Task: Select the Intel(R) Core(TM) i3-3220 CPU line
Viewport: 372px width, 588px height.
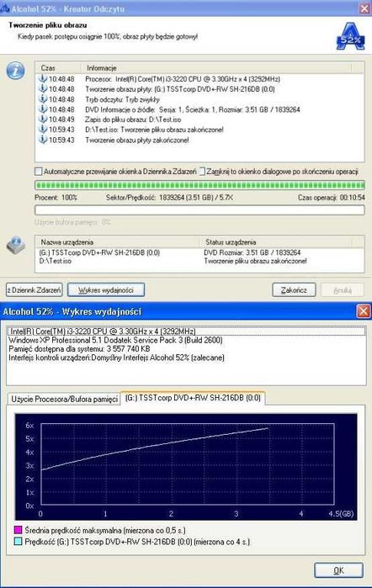Action: coord(186,331)
